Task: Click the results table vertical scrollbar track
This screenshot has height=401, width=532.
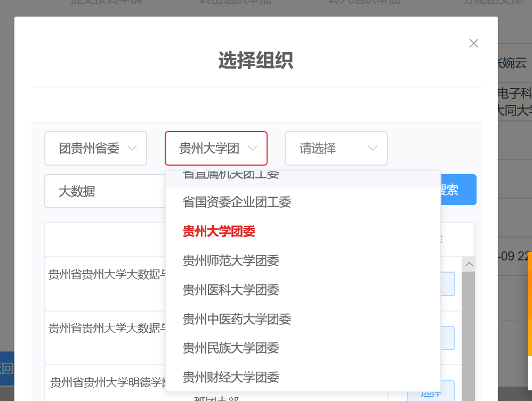Action: click(x=469, y=330)
